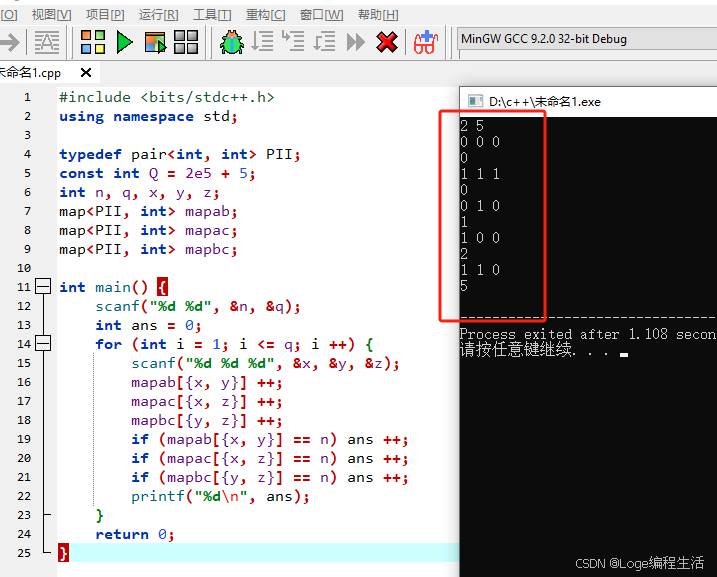Click the 'int ans = 0;' line

[x=148, y=326]
